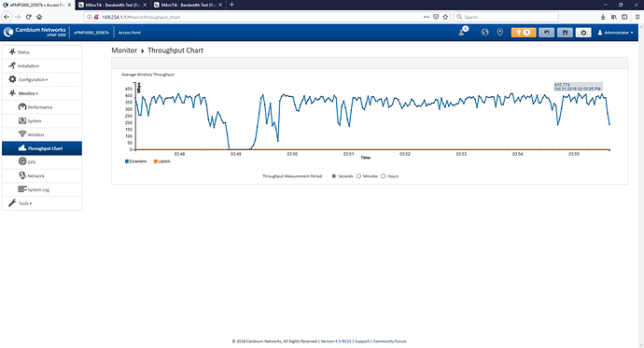Open a new browser tab
This screenshot has height=348, width=644.
231,5
